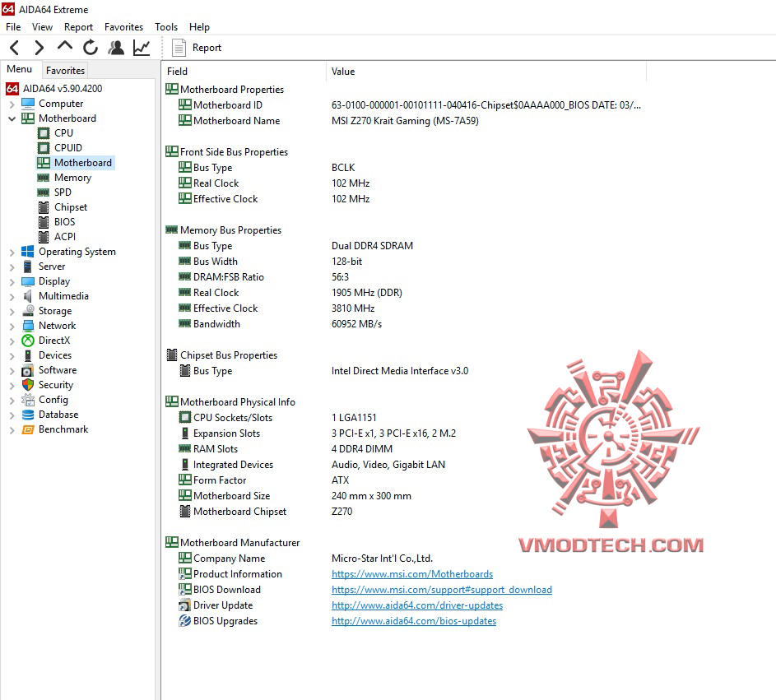Click the Benchmark tree icon
The height and width of the screenshot is (700, 776).
[28, 429]
